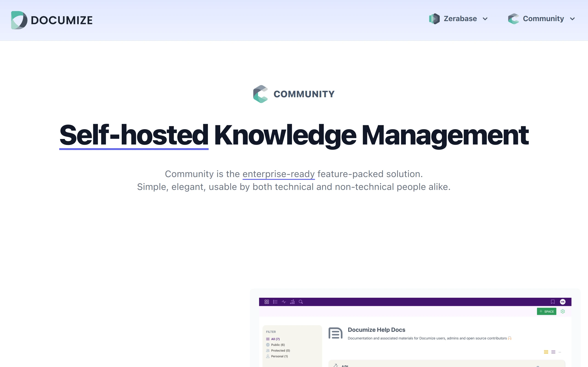Viewport: 588px width, 367px height.
Task: Click the green + SPACE button
Action: [x=546, y=311]
